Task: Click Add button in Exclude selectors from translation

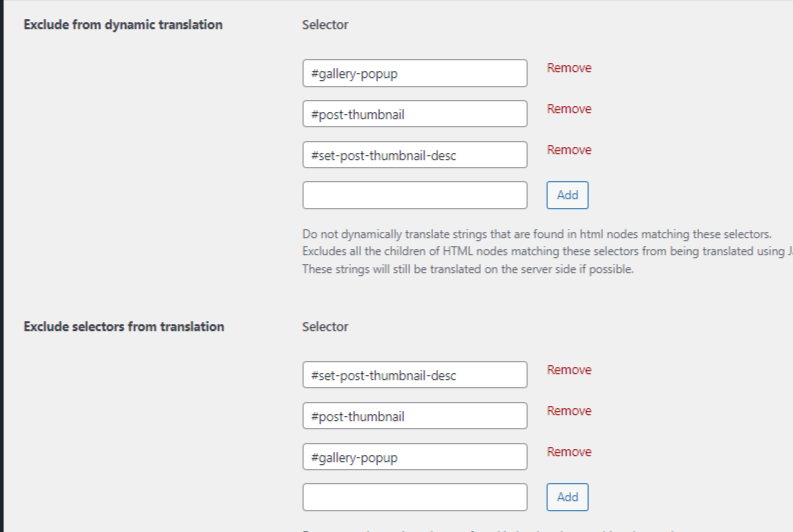Action: [x=567, y=497]
